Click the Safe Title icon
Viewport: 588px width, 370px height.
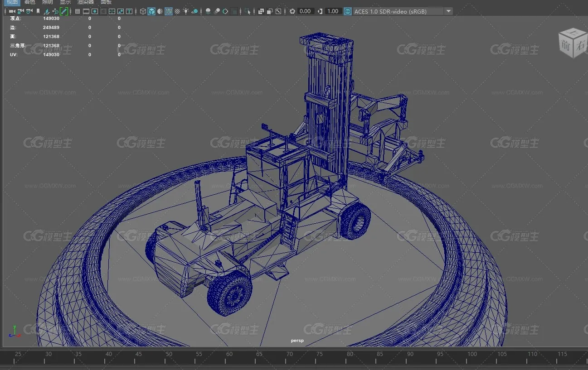click(x=130, y=11)
